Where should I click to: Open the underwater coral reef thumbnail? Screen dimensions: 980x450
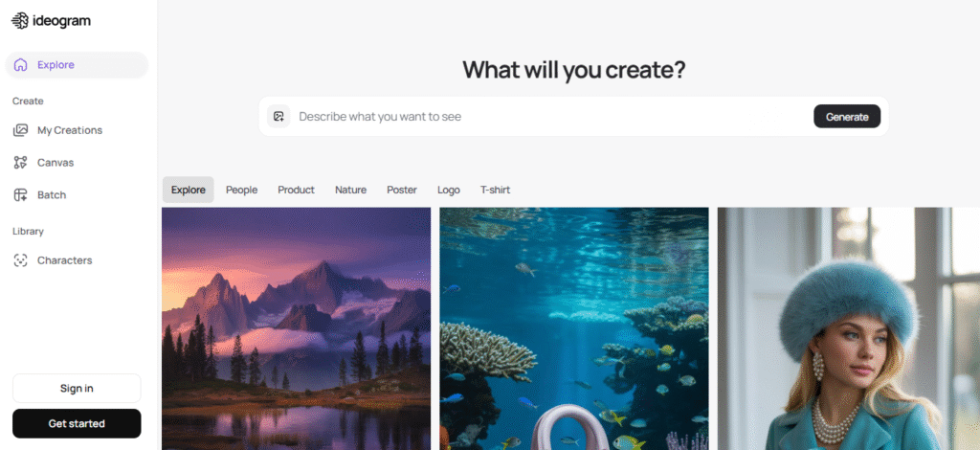574,328
